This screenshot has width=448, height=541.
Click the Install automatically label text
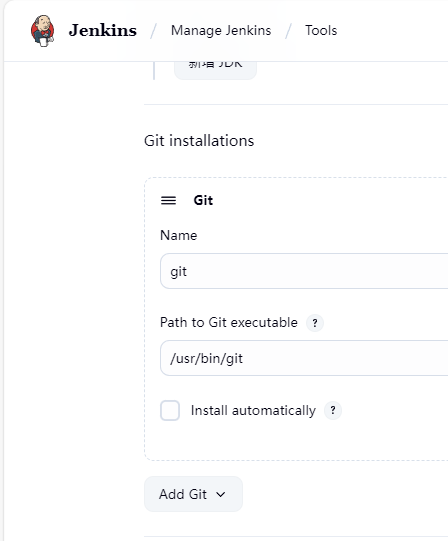[x=253, y=411]
